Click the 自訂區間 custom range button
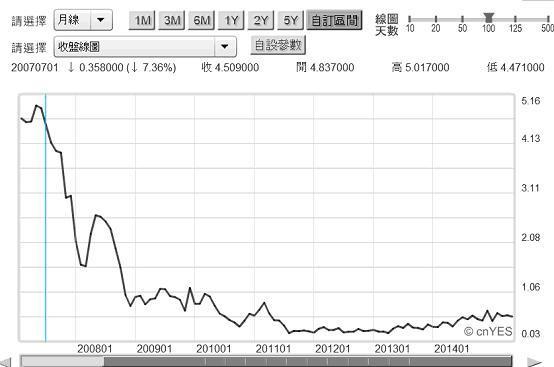554x367 pixels. pos(334,20)
